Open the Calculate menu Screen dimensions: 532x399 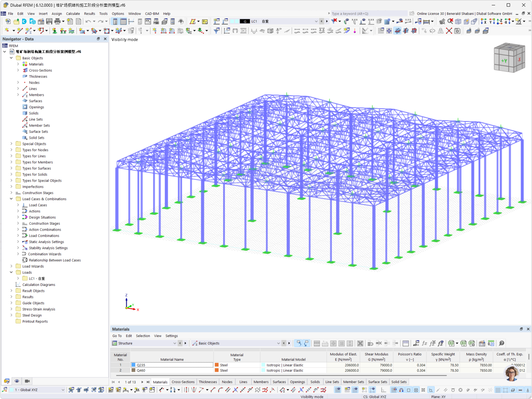pos(73,14)
